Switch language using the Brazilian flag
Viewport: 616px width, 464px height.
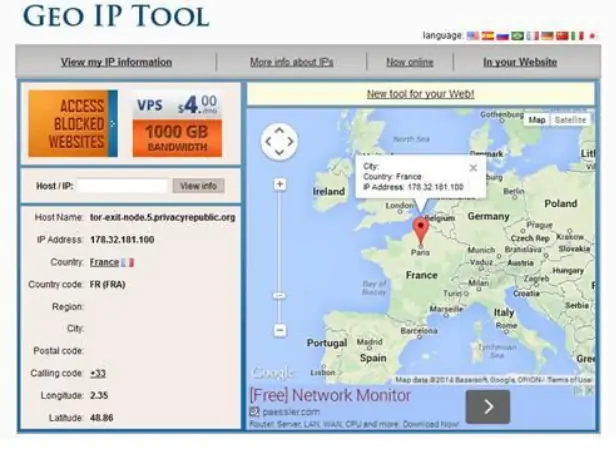pyautogui.click(x=518, y=36)
